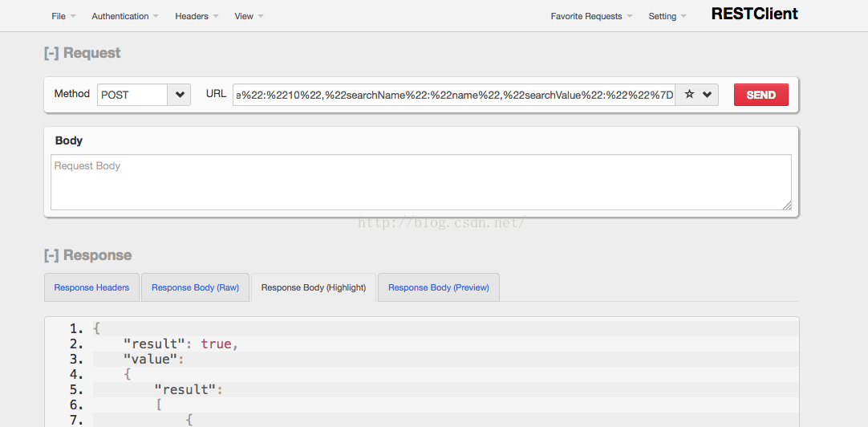Switch to Response Body (Preview) tab
The width and height of the screenshot is (868, 427).
[x=438, y=287]
